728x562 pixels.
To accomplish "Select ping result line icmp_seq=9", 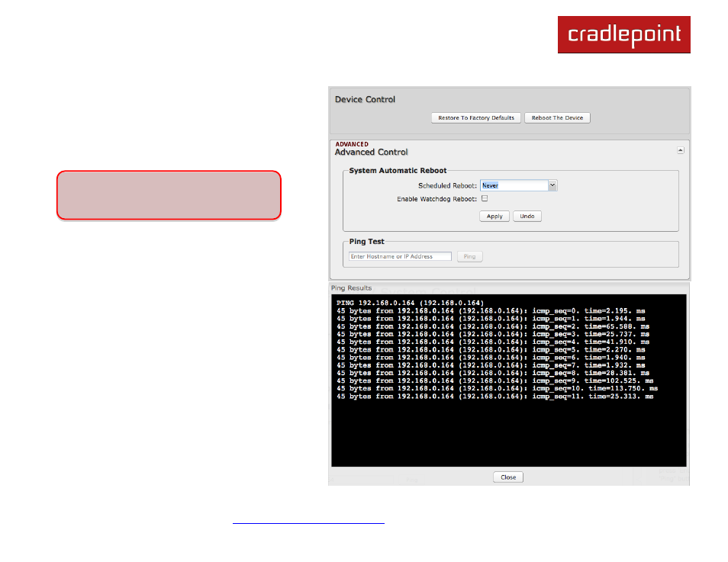I will coord(495,381).
